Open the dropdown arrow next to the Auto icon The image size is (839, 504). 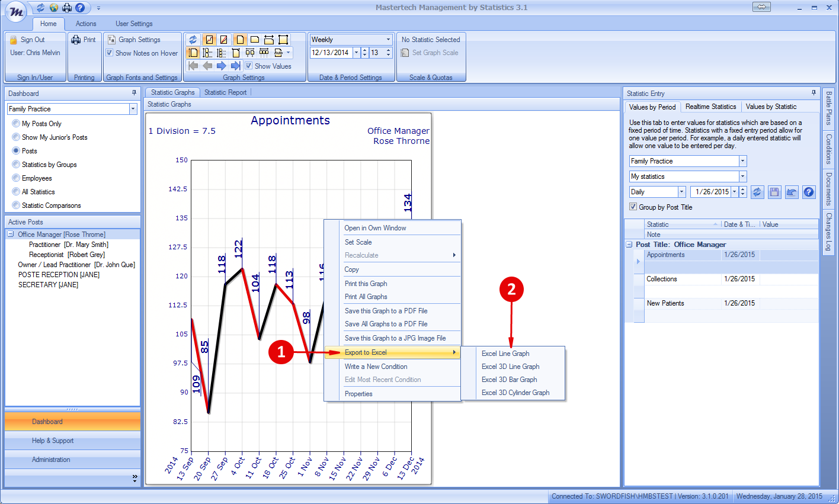coord(289,53)
